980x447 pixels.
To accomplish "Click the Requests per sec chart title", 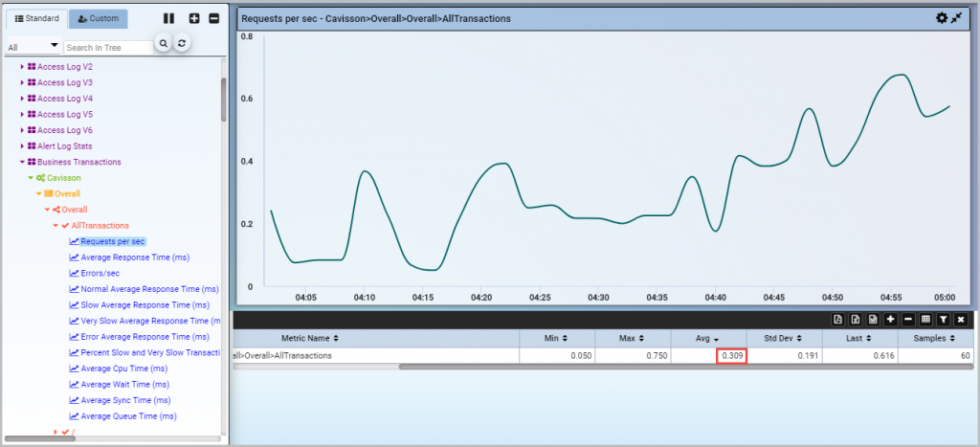I will tap(376, 19).
